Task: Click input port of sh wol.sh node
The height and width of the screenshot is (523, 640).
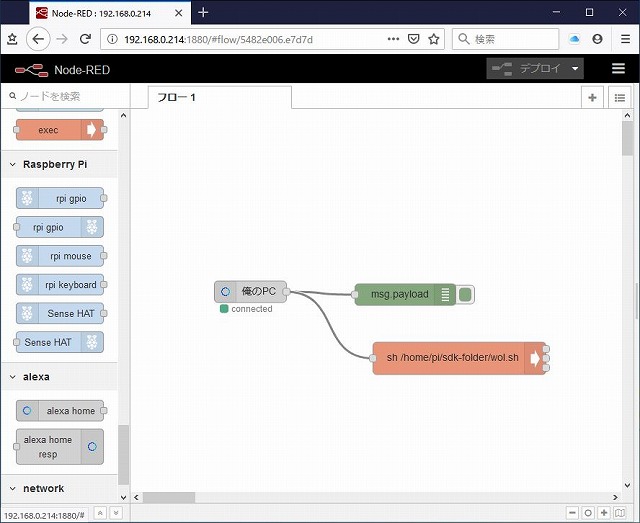Action: coord(373,358)
